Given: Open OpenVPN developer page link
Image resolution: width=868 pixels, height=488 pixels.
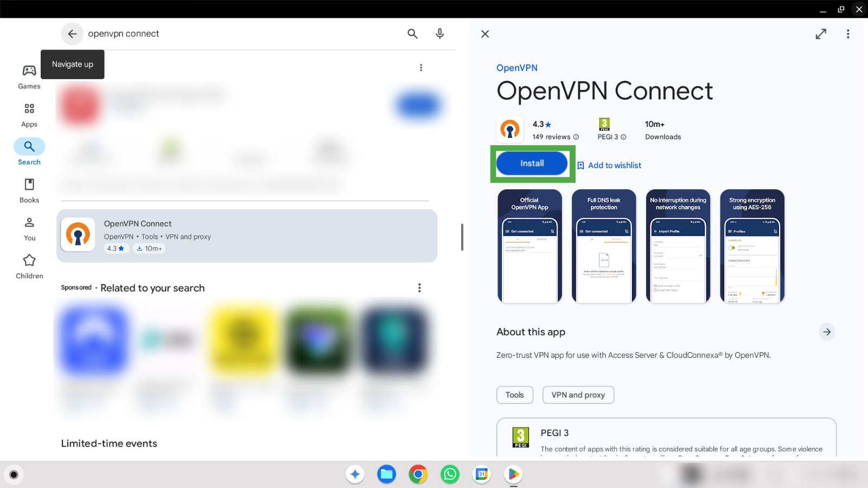Looking at the screenshot, I should [x=517, y=68].
